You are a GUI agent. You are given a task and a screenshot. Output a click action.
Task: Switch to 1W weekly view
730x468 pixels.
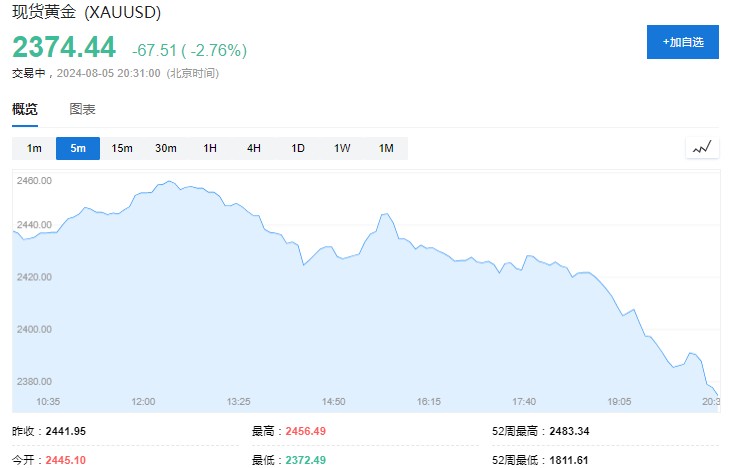click(342, 148)
